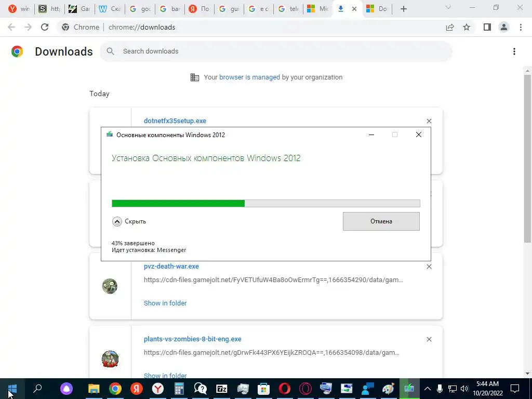This screenshot has height=399, width=532.
Task: Open the Windows Start menu
Action: pyautogui.click(x=12, y=389)
